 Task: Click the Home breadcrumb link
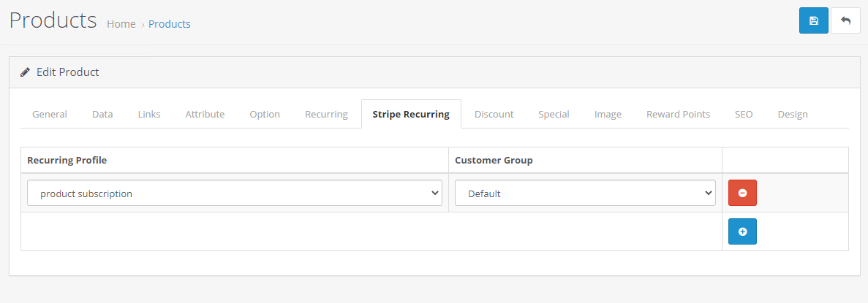pos(121,24)
